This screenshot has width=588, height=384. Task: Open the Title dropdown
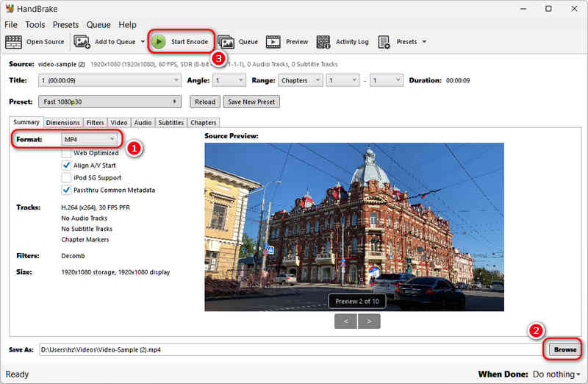pyautogui.click(x=110, y=80)
